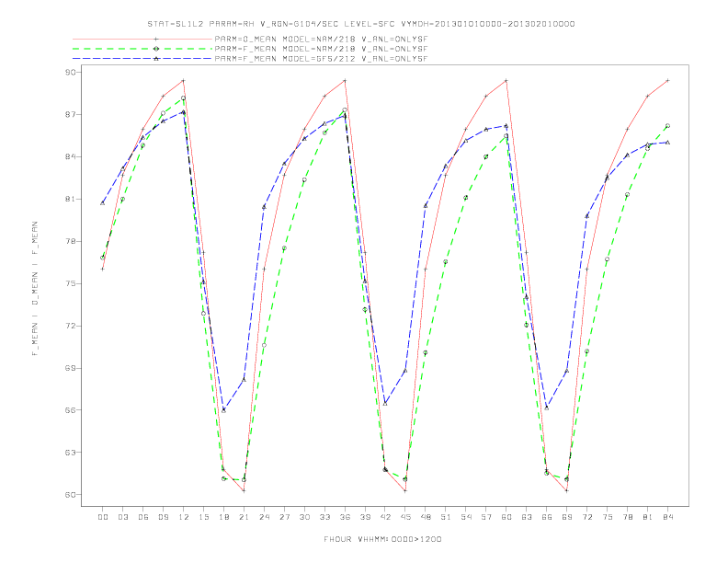Screen dimensions: 728x563
Task: Click x-axis tick label 78
Action: tap(627, 517)
